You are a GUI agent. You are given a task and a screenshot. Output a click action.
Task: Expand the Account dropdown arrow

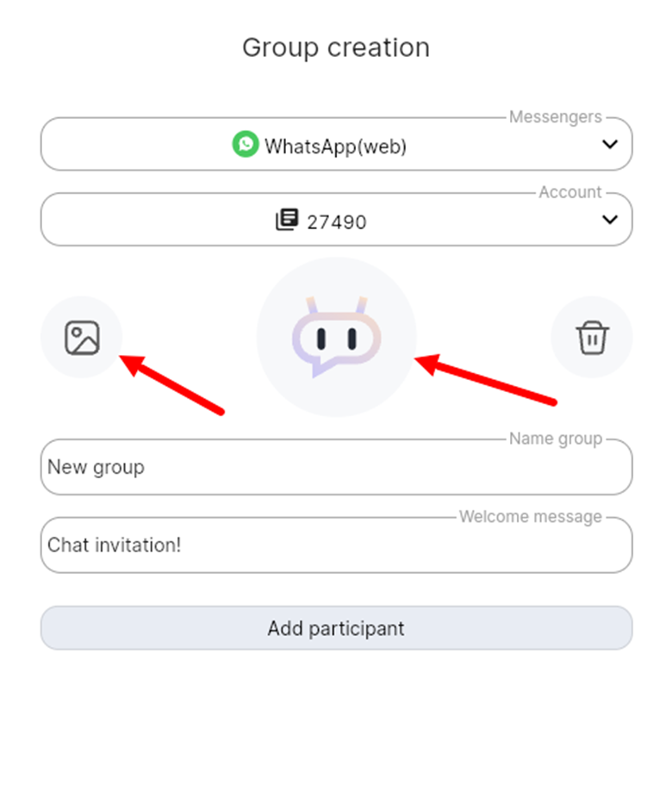[610, 220]
